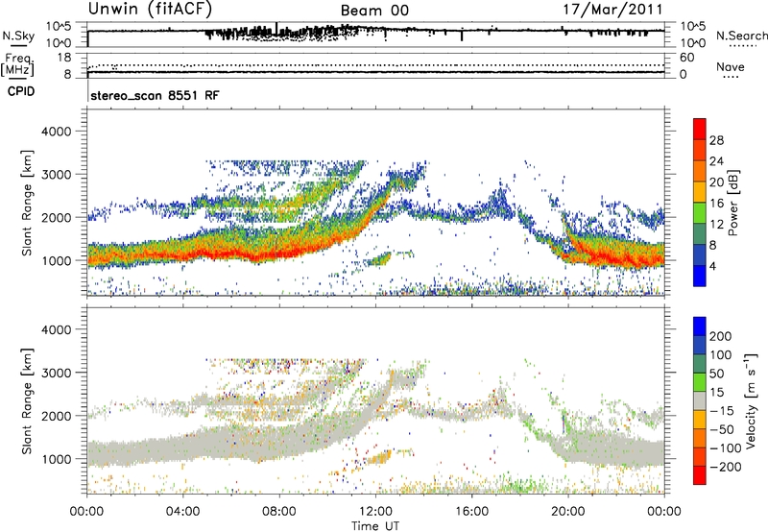
Task: Click the 'CPID' row label
Action: pyautogui.click(x=21, y=91)
